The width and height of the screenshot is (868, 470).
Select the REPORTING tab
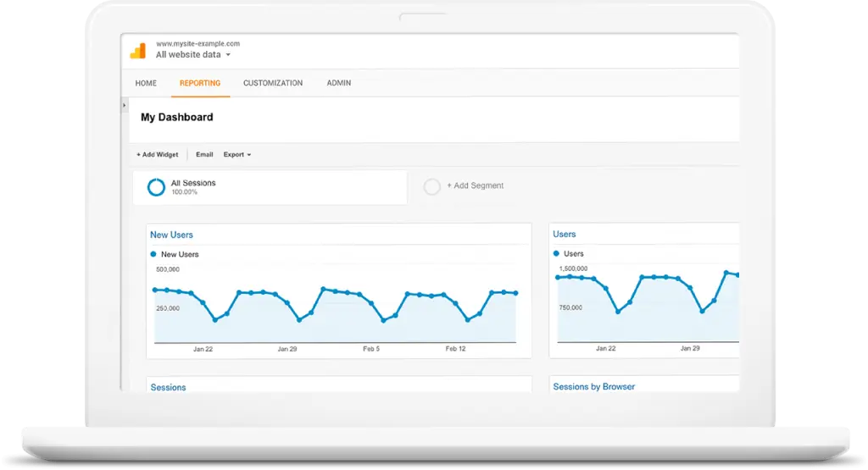pyautogui.click(x=200, y=83)
